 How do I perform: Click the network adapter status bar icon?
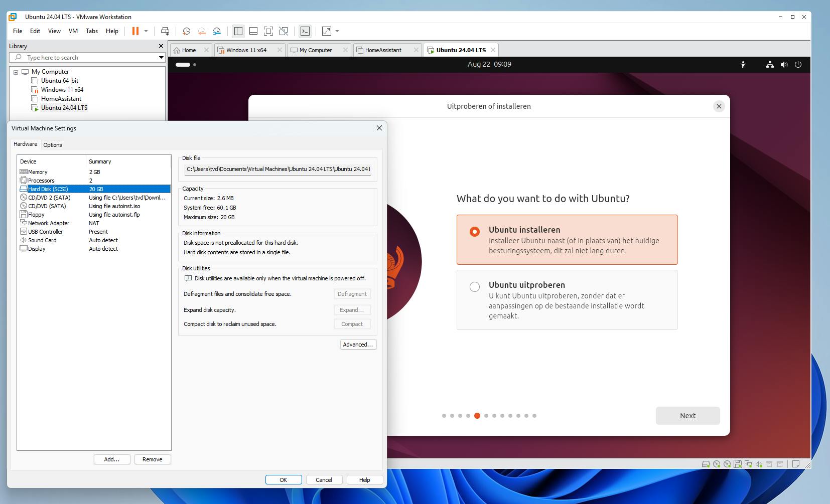[x=748, y=464]
